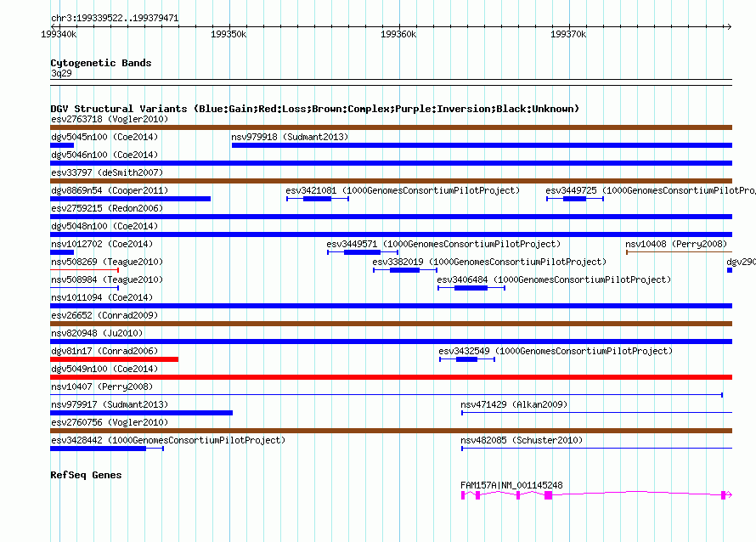
Task: Select nsv1011094 (Coe2014) label
Action: [x=102, y=297]
